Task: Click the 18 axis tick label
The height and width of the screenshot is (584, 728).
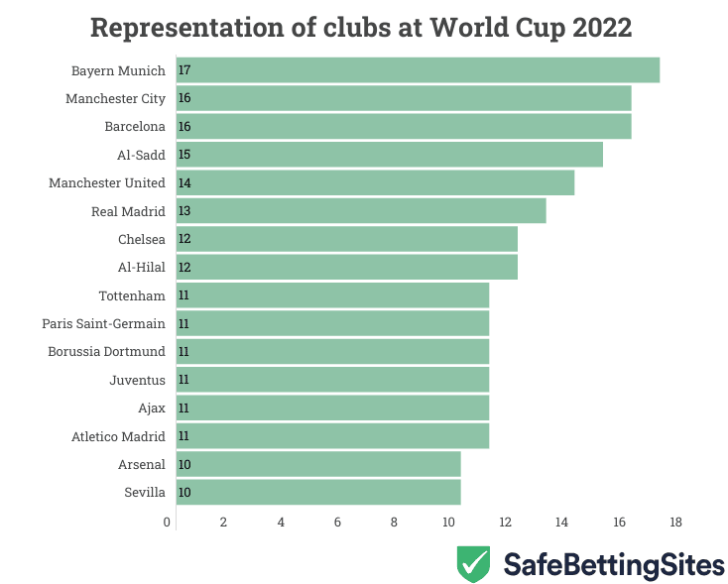Action: click(x=676, y=522)
